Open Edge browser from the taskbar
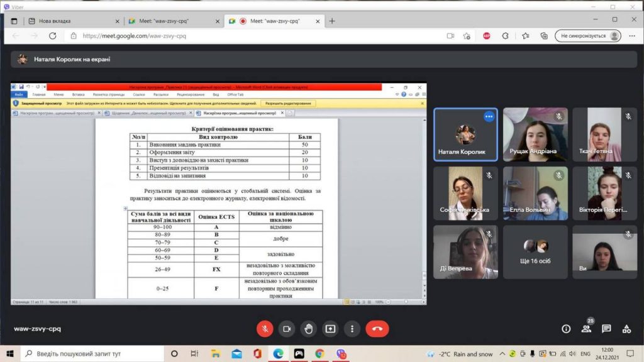Image resolution: width=644 pixels, height=362 pixels. pyautogui.click(x=278, y=353)
